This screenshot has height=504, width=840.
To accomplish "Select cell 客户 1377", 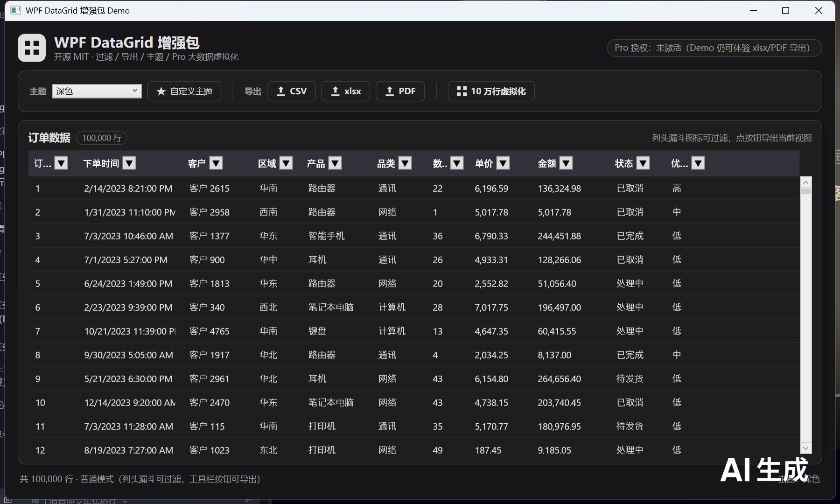I will coord(210,236).
